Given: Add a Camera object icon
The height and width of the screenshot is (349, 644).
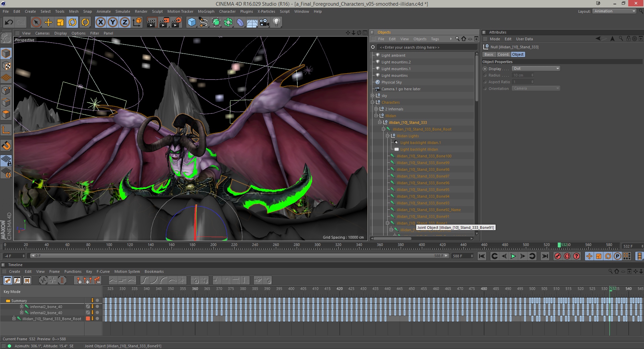Looking at the screenshot, I should (264, 22).
